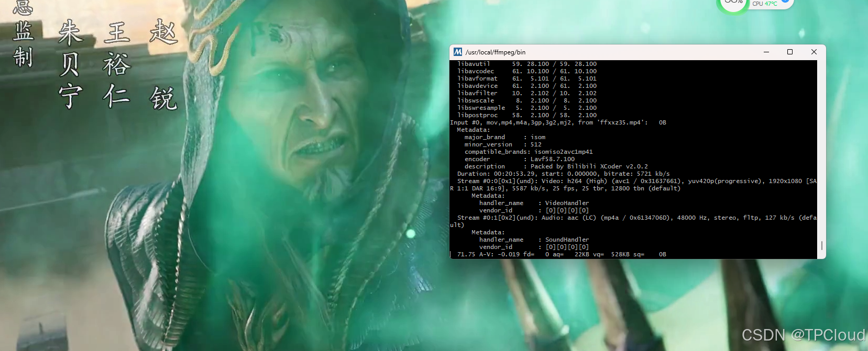Click the green percentage circle widget
This screenshot has width=868, height=351.
733,4
